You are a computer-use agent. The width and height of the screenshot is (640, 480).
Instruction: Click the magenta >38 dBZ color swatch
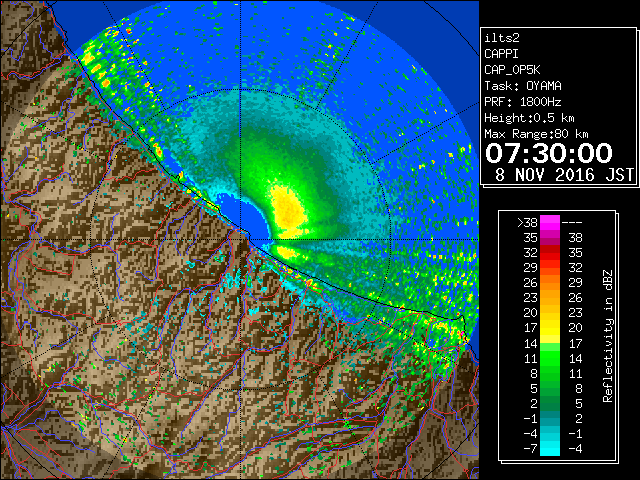550,222
